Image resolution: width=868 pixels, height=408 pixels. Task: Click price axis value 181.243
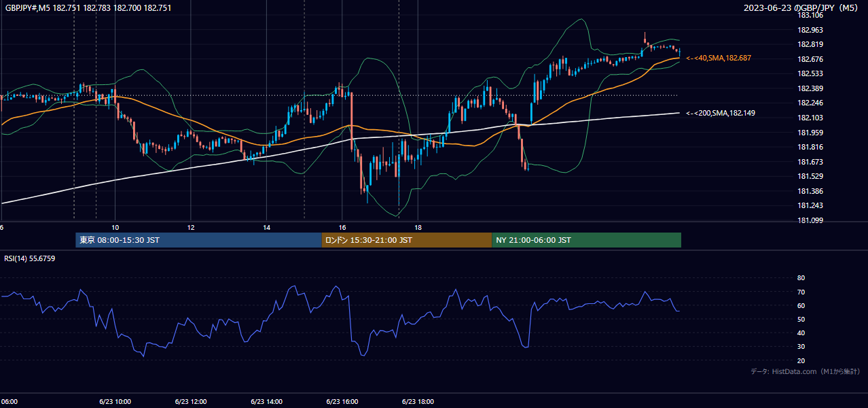(810, 206)
